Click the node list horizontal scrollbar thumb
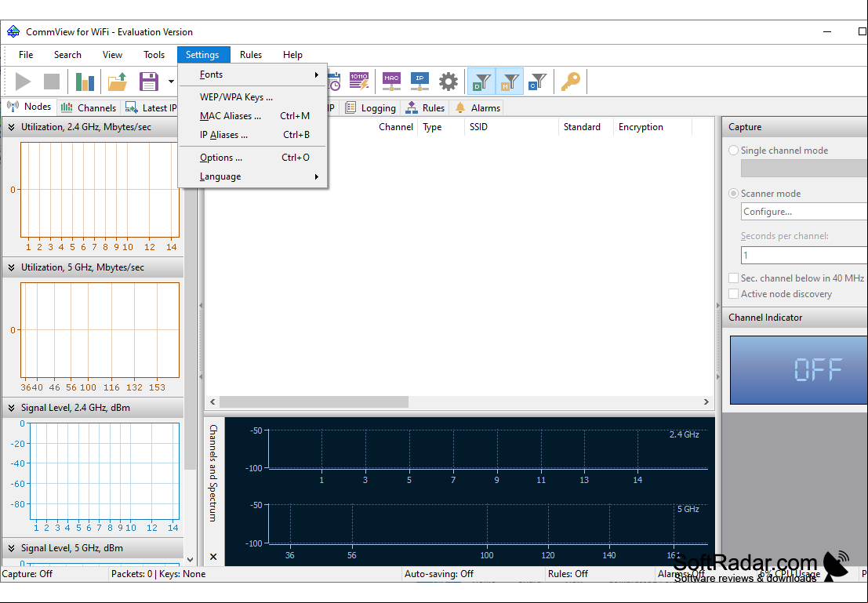This screenshot has height=603, width=868. tap(314, 402)
